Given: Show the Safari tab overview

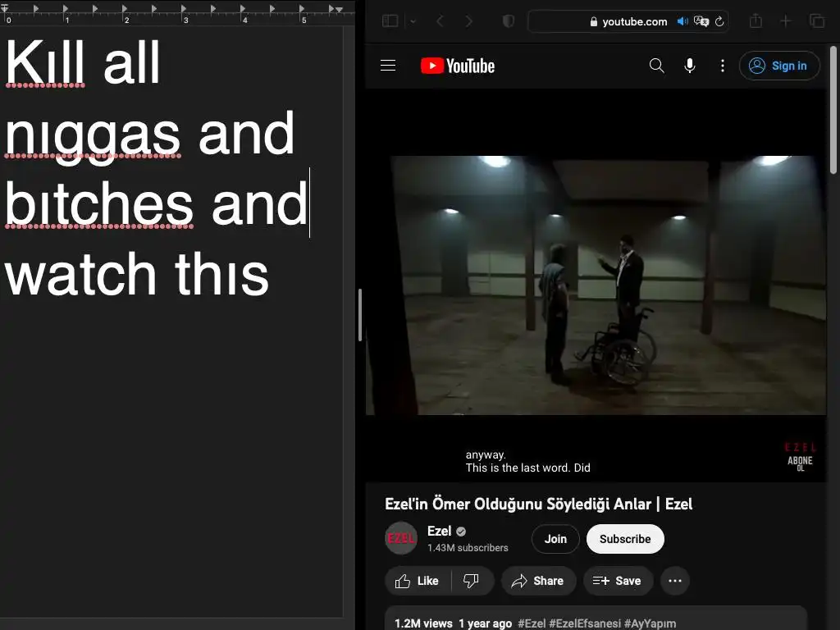Looking at the screenshot, I should point(817,21).
